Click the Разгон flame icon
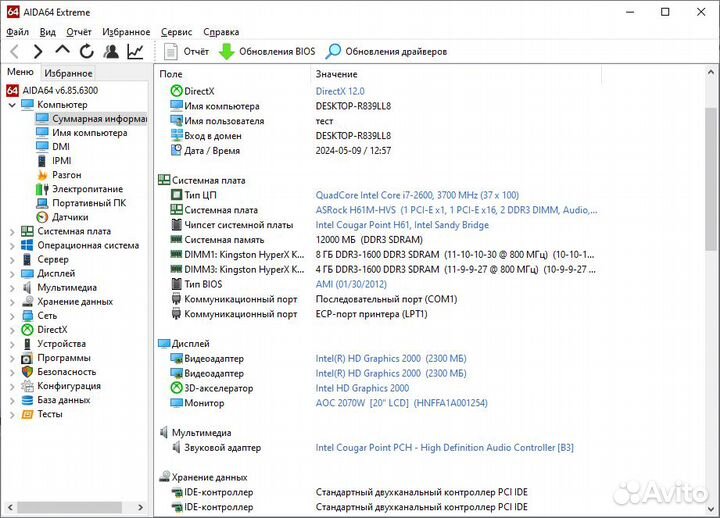720x518 pixels. point(42,175)
